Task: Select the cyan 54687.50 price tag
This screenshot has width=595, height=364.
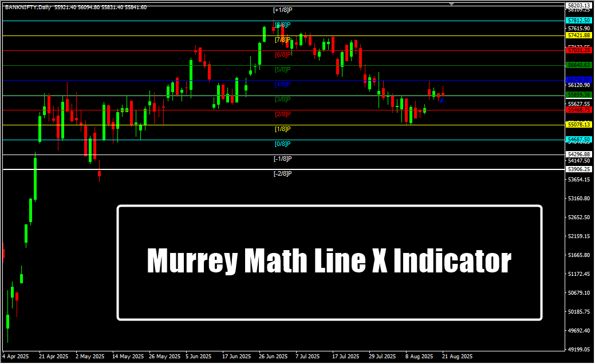Action: [x=578, y=140]
